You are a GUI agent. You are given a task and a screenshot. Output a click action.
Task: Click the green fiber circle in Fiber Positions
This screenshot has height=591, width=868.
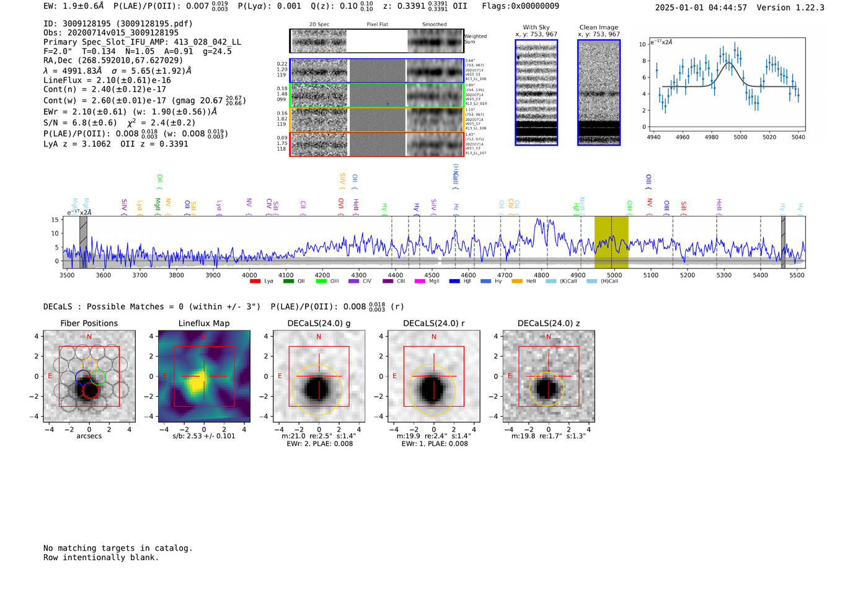pyautogui.click(x=98, y=376)
